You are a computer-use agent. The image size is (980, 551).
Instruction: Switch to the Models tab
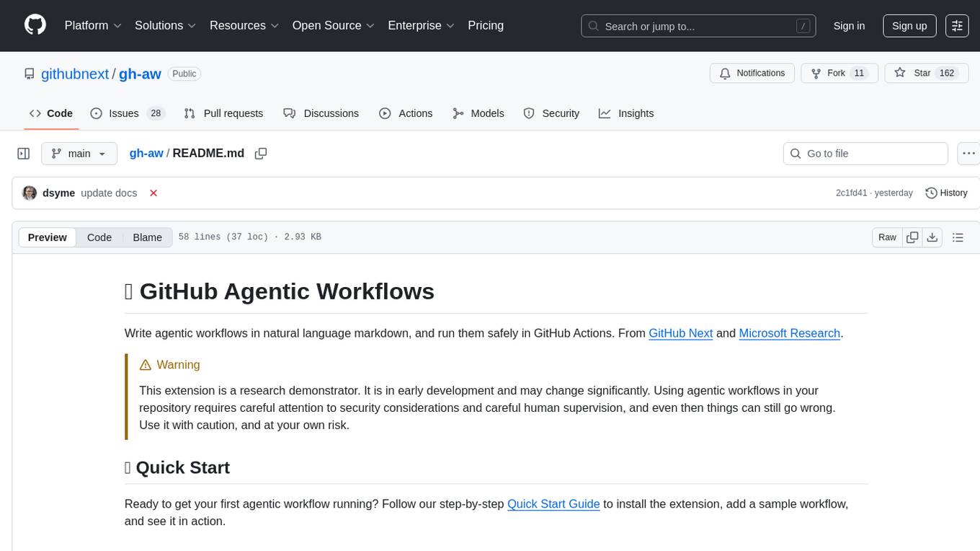pyautogui.click(x=478, y=113)
